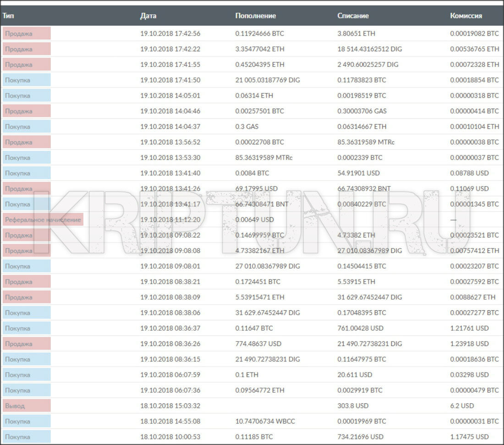Click value 0.11924666 BTC

260,33
